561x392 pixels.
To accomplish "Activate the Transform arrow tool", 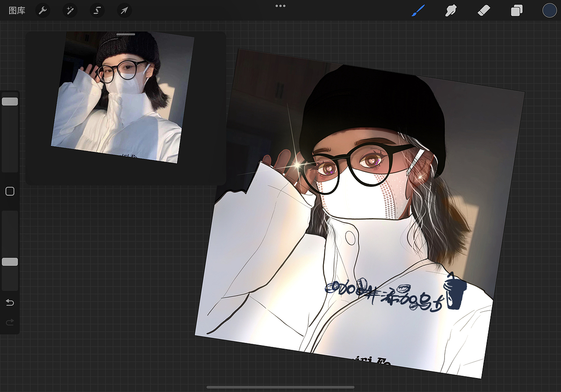I will coord(124,11).
